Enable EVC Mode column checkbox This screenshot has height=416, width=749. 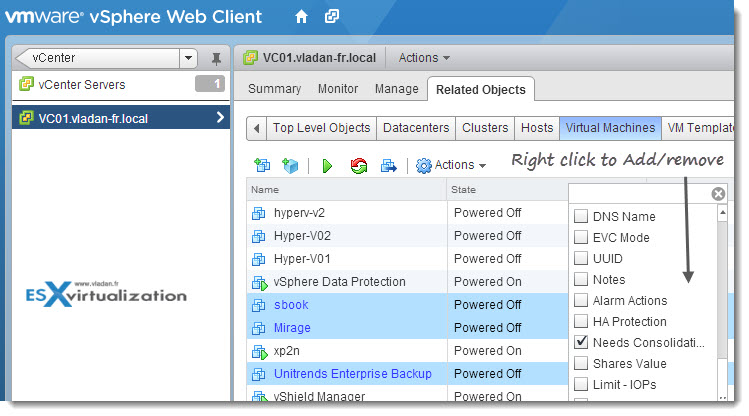click(581, 237)
